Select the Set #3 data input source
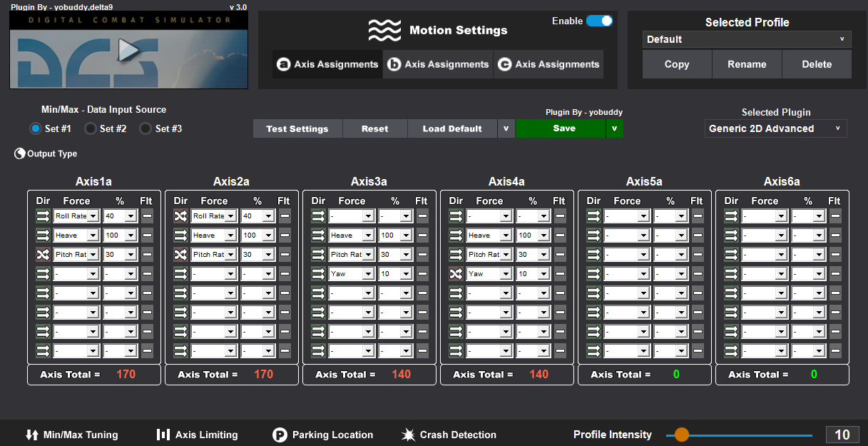The width and height of the screenshot is (868, 446). click(x=145, y=129)
